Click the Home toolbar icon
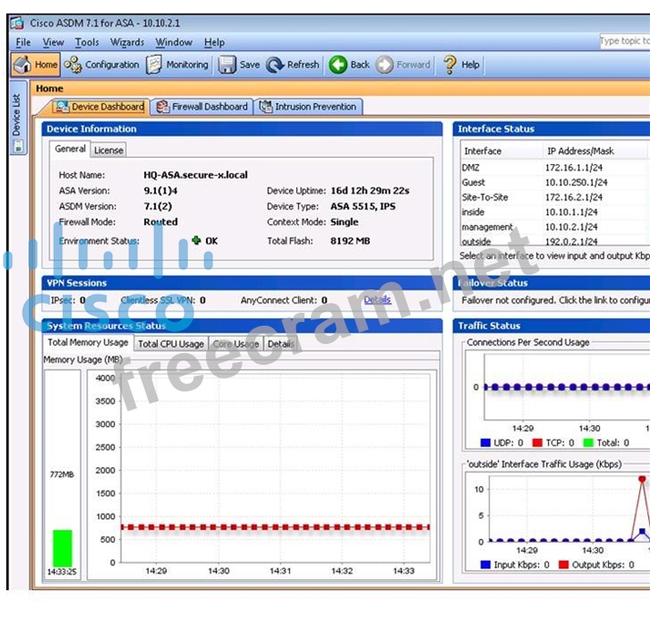 point(23,65)
